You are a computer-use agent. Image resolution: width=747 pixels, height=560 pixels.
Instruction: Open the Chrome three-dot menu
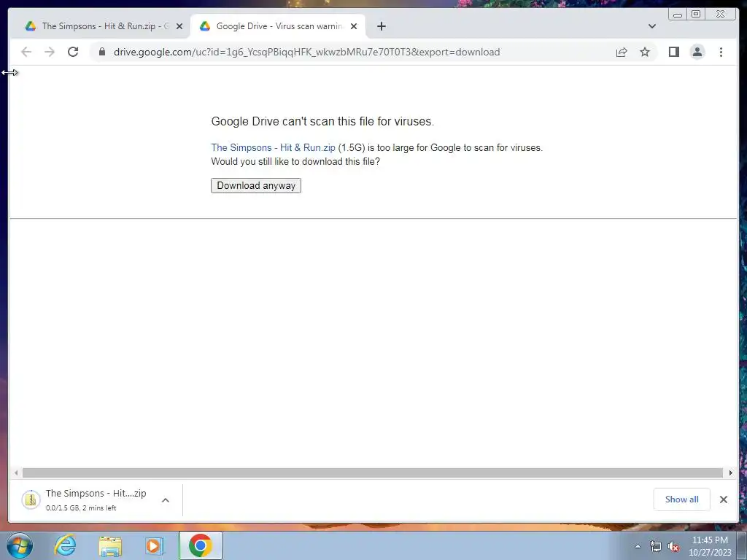(x=721, y=52)
